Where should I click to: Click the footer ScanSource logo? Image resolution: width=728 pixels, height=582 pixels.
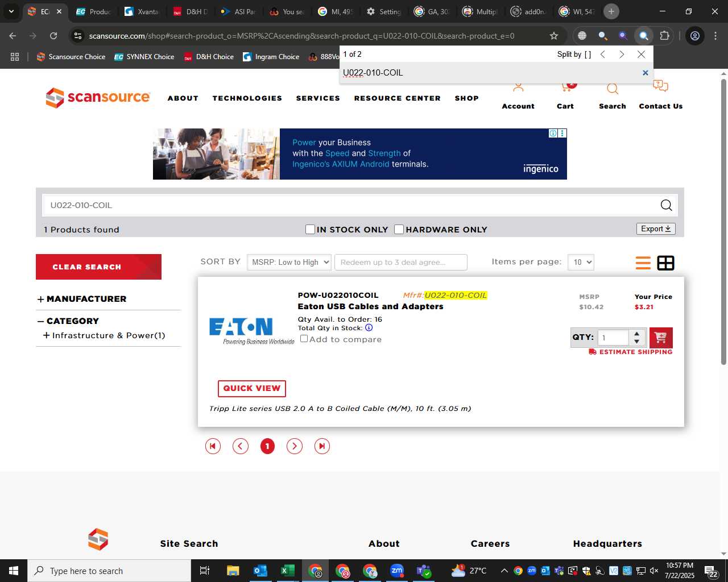click(x=98, y=539)
